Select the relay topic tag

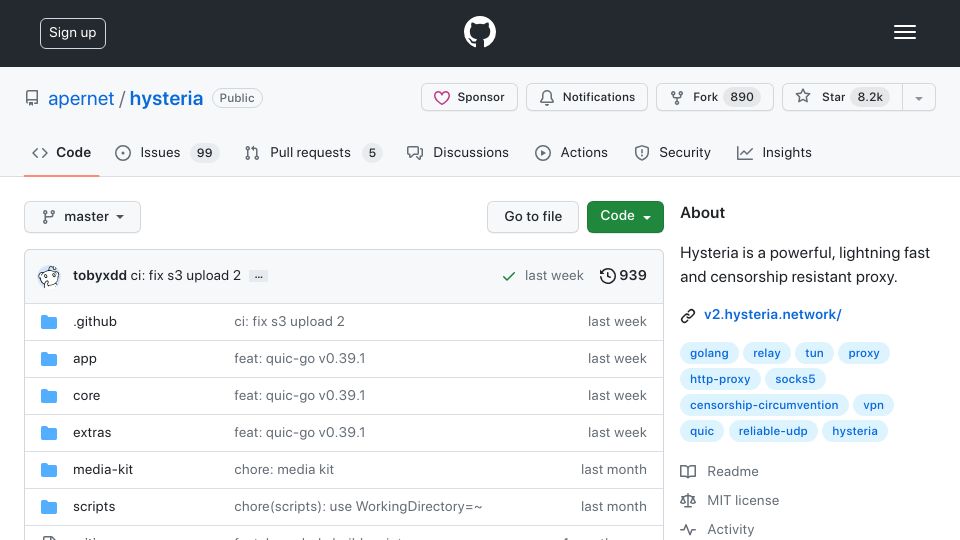(x=767, y=353)
